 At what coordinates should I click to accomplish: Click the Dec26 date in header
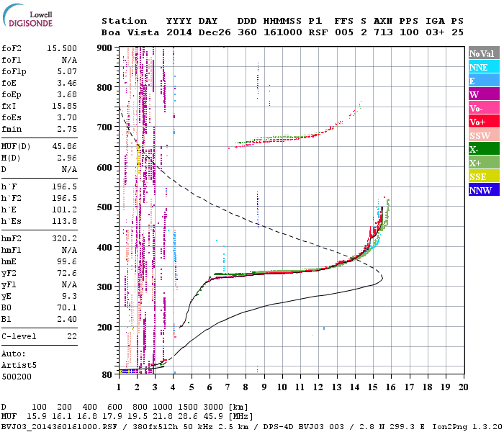(215, 32)
